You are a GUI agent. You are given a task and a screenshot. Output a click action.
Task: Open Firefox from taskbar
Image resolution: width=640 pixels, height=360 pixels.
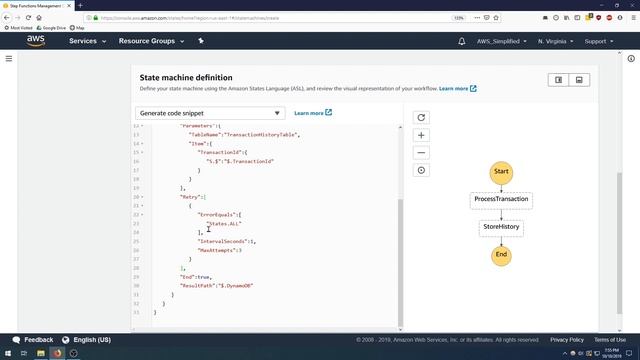pyautogui.click(x=58, y=353)
